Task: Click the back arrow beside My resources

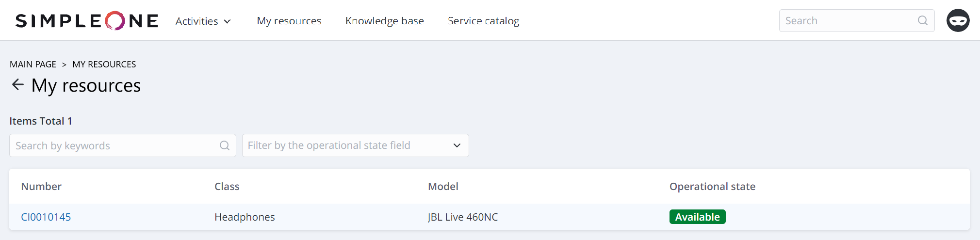Action: pos(18,85)
